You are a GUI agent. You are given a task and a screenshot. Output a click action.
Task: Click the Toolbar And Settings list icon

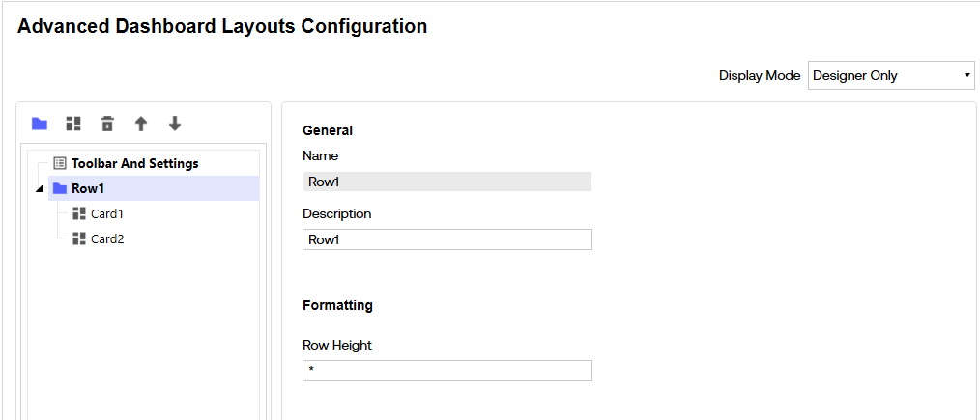pyautogui.click(x=60, y=163)
